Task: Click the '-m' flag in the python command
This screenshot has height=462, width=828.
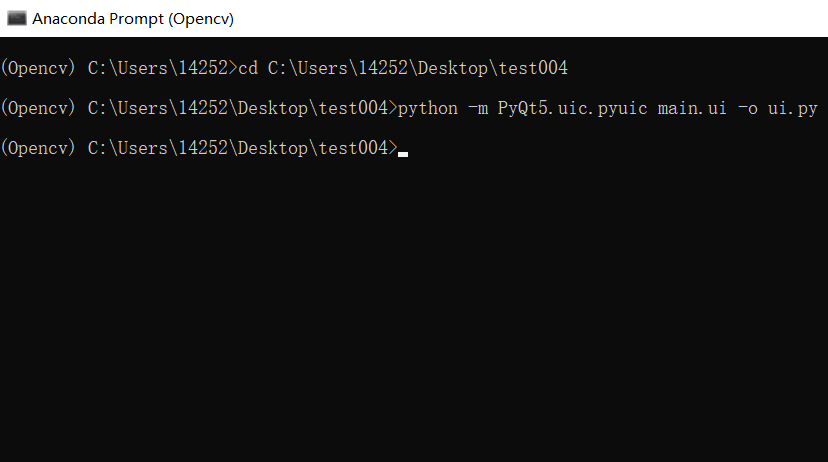Action: tap(478, 108)
